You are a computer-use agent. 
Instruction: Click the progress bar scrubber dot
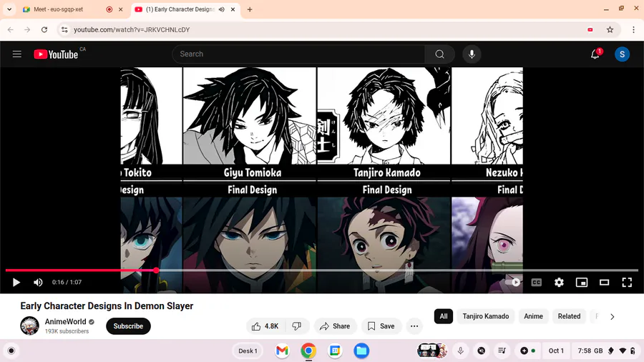(156, 270)
